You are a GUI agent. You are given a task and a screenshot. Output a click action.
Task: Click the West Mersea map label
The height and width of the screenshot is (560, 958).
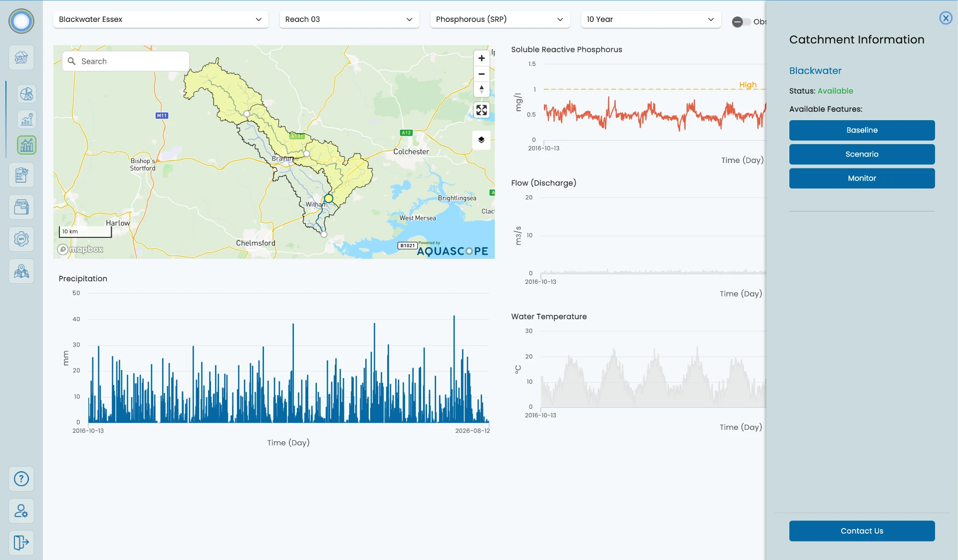[417, 218]
